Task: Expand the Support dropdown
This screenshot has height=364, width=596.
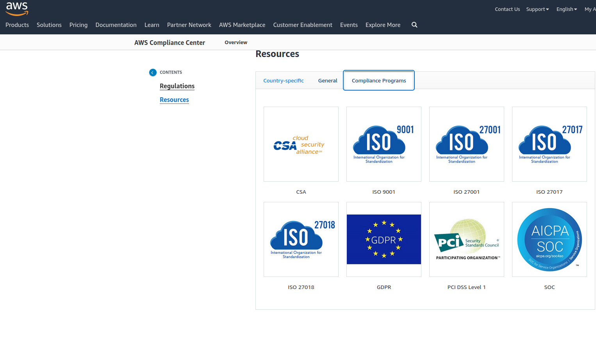Action: (x=537, y=9)
